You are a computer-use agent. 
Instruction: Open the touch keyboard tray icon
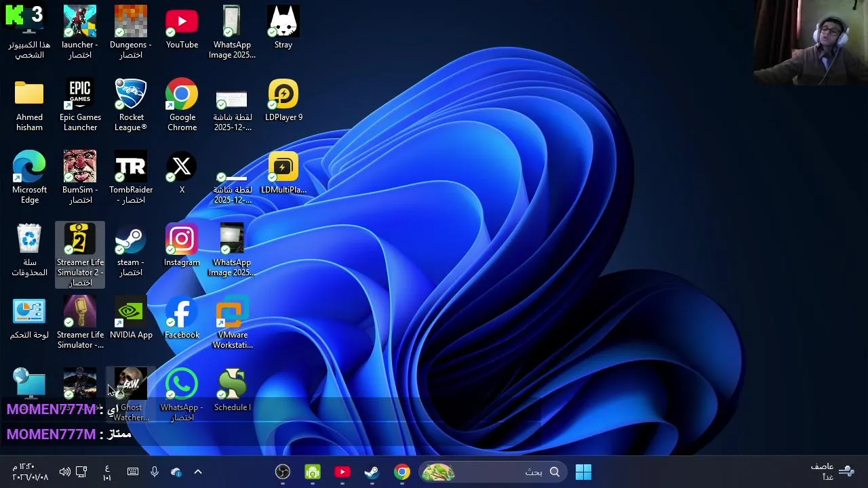pos(133,472)
